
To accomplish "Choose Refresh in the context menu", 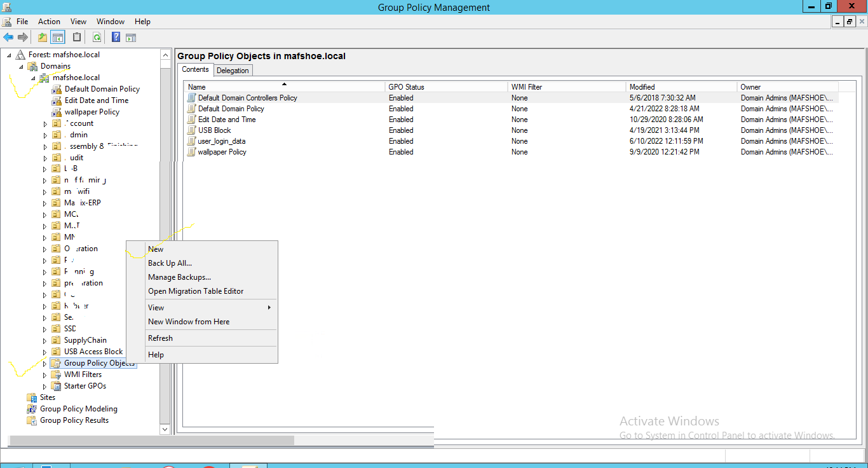I will click(202, 338).
